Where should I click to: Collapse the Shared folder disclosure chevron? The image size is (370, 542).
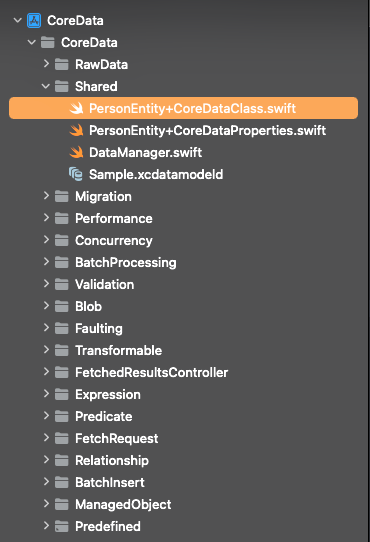[46, 86]
